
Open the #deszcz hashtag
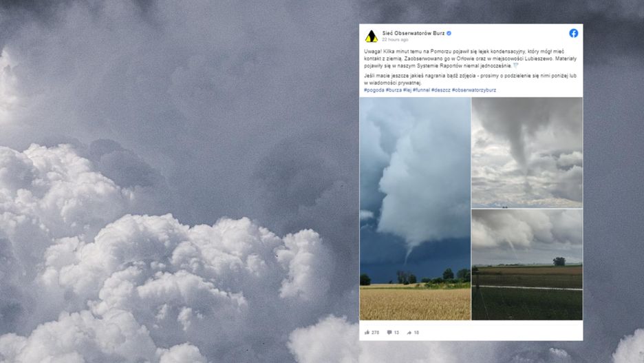click(441, 90)
